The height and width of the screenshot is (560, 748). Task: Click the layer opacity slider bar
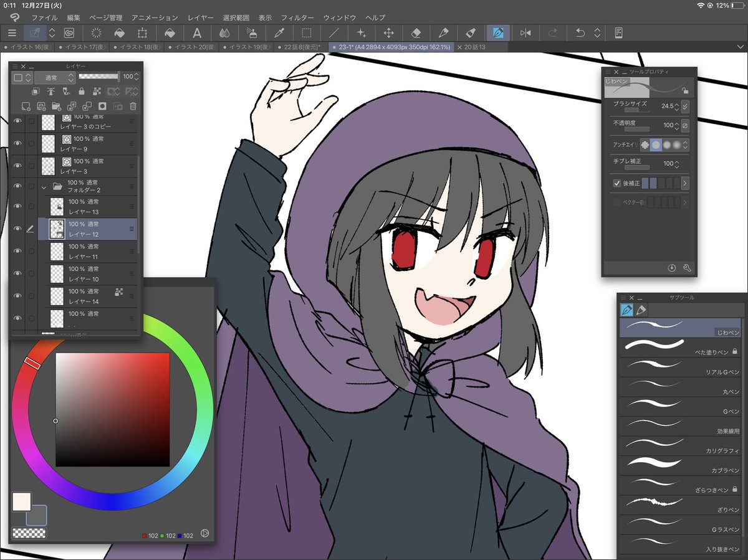[x=98, y=77]
